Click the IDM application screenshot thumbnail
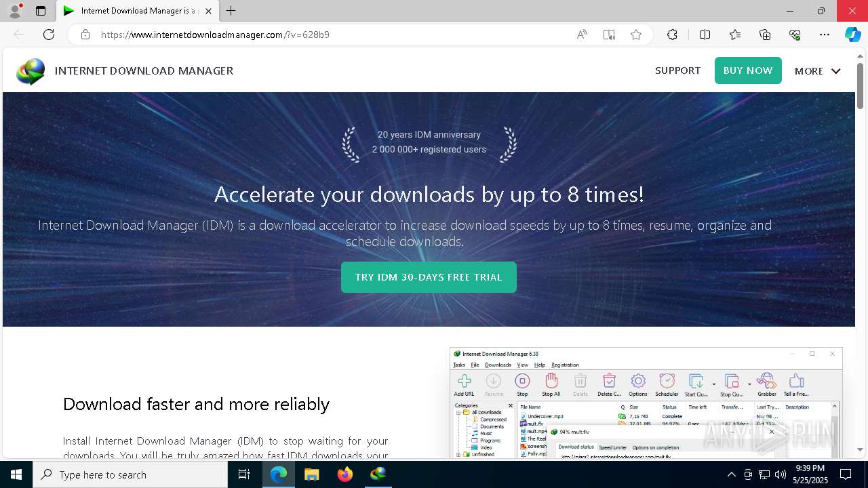The width and height of the screenshot is (868, 488). click(x=646, y=403)
